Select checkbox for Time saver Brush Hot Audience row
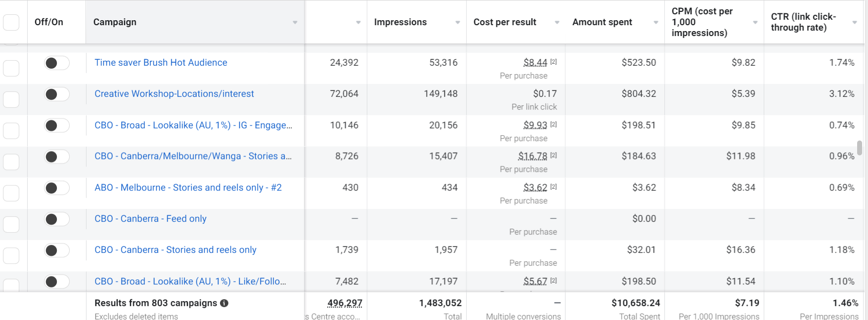This screenshot has width=868, height=320. pos(11,68)
